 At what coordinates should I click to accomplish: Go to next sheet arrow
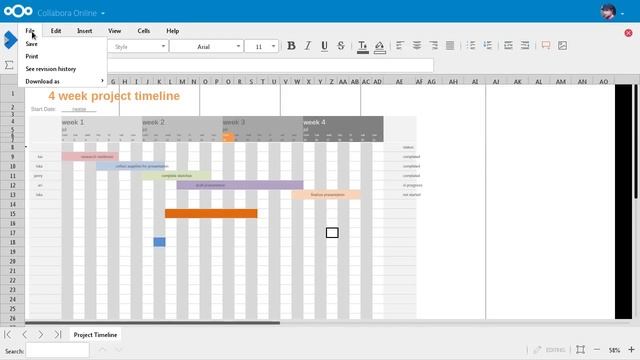(x=40, y=335)
